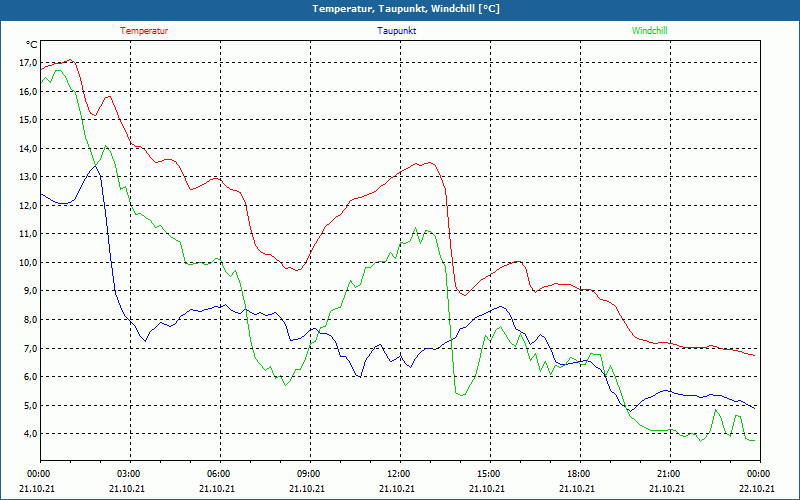Click the red Temperatur legend label
Screen dimensions: 800x500
[x=144, y=31]
